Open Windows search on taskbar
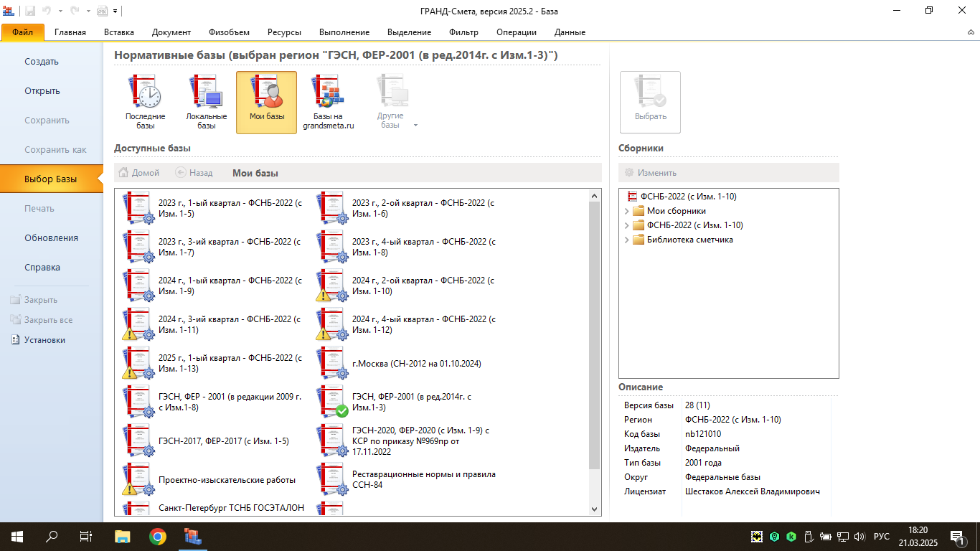The height and width of the screenshot is (551, 980). (x=52, y=537)
